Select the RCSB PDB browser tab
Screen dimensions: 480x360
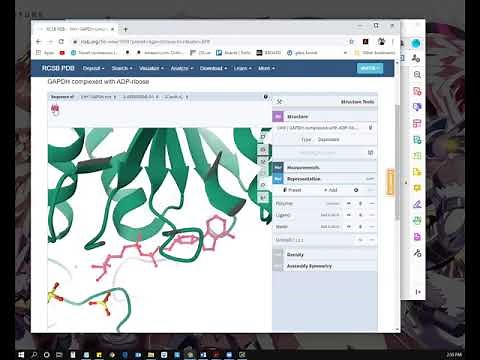pyautogui.click(x=76, y=29)
